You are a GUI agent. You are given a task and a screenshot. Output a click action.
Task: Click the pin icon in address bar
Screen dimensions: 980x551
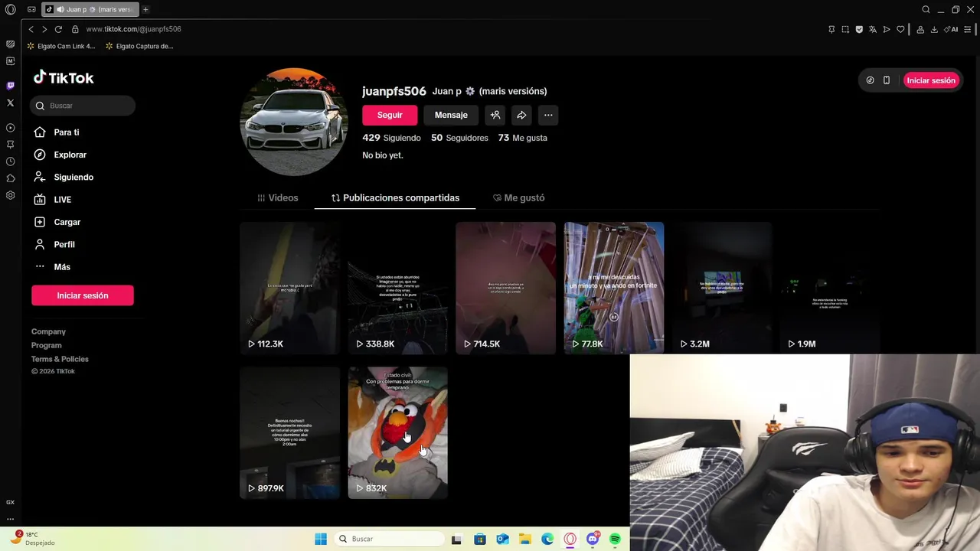[x=831, y=29]
